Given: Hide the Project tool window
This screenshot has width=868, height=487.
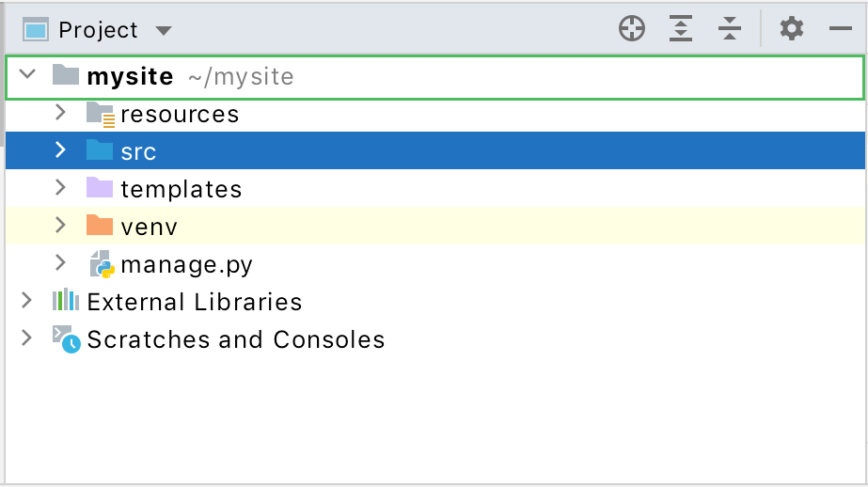Looking at the screenshot, I should [840, 29].
